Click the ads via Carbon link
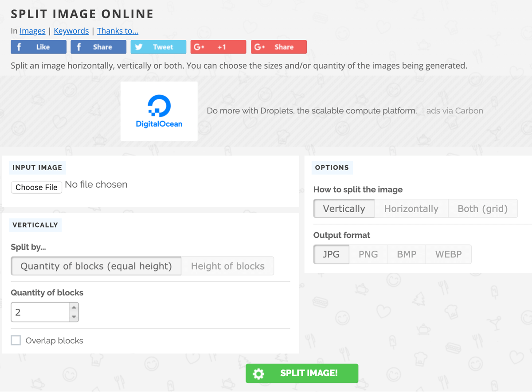 coord(454,111)
